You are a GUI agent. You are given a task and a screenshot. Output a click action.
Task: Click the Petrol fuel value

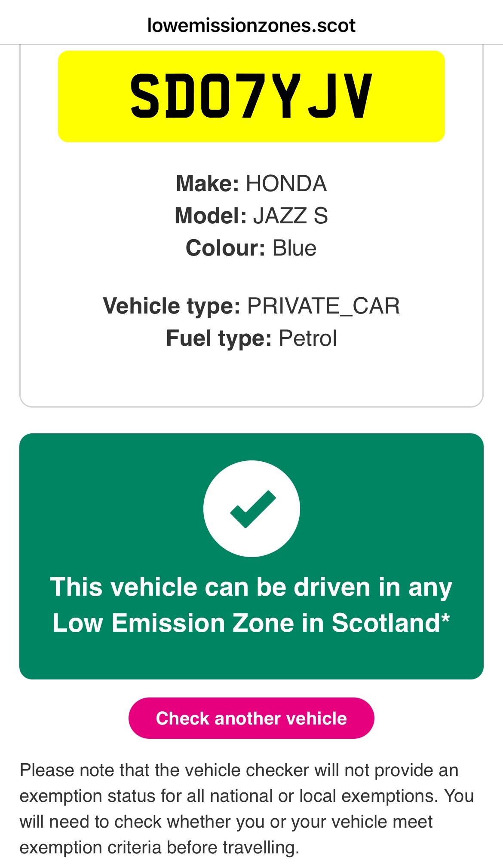coord(308,338)
